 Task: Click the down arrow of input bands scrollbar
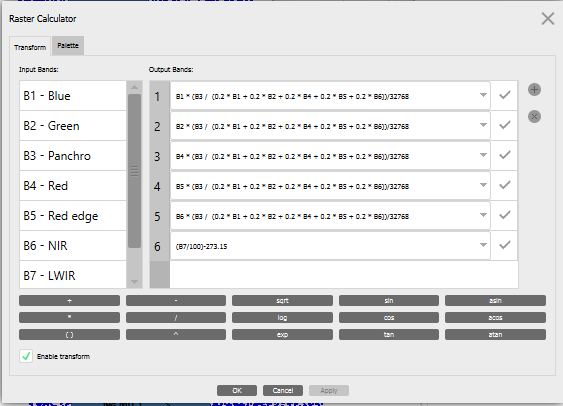pos(135,282)
